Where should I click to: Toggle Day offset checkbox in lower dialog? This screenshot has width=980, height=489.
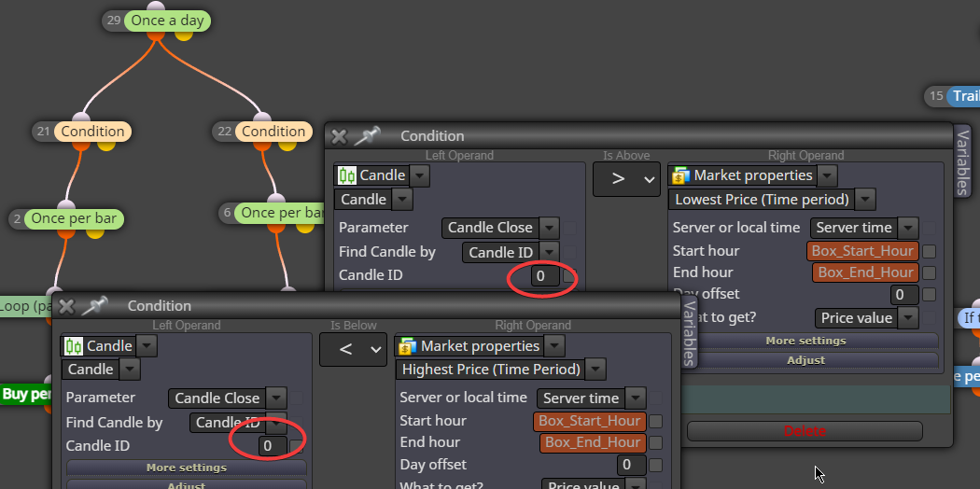pyautogui.click(x=655, y=465)
